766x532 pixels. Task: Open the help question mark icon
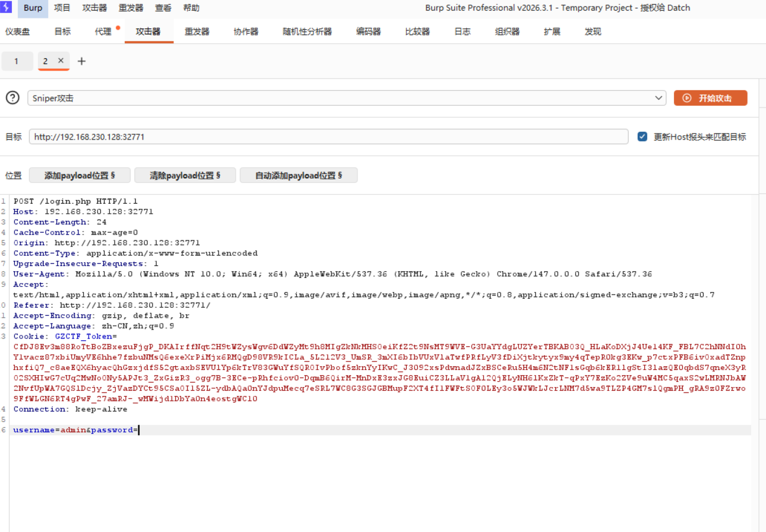coord(12,98)
